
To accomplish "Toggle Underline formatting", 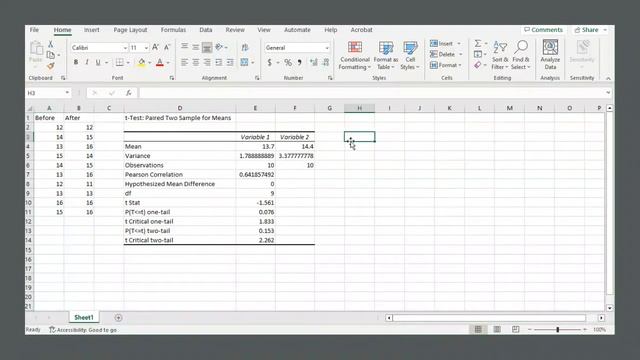I will point(98,62).
